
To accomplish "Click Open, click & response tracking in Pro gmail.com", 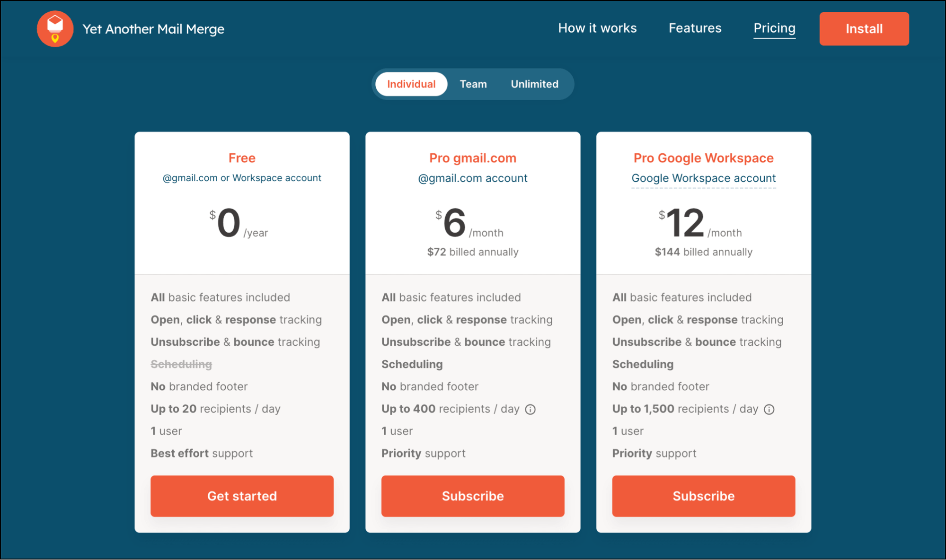I will click(467, 320).
